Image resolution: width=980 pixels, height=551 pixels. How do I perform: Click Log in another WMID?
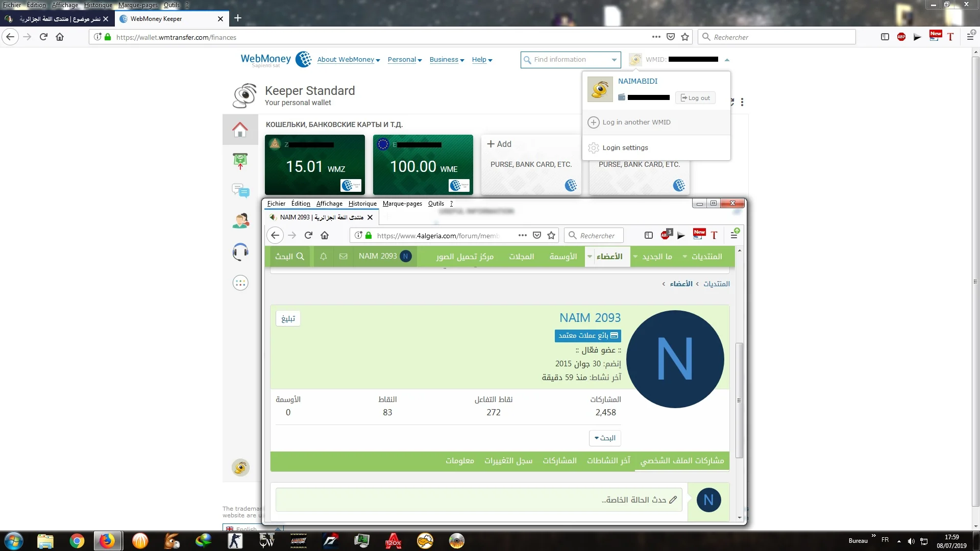click(x=636, y=122)
